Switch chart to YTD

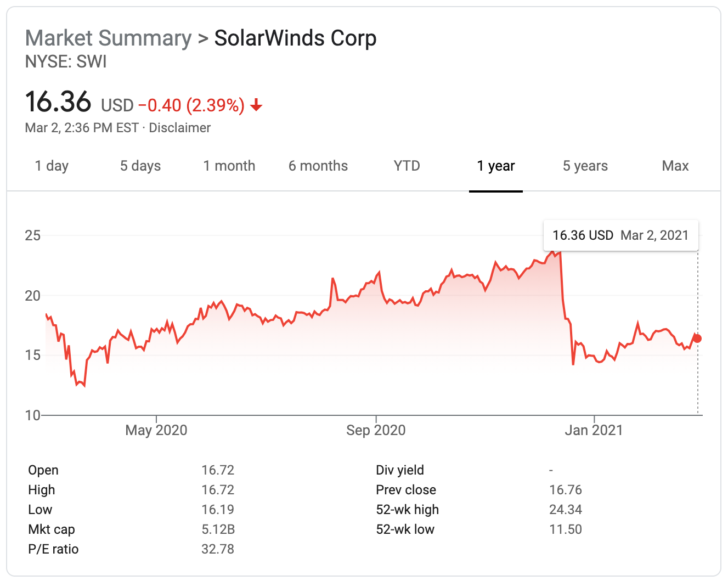coord(407,166)
